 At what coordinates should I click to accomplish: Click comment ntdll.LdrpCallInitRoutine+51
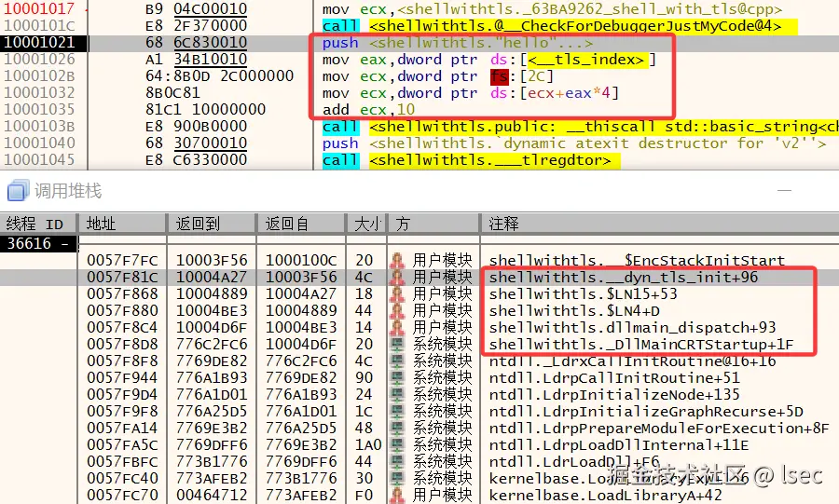614,378
